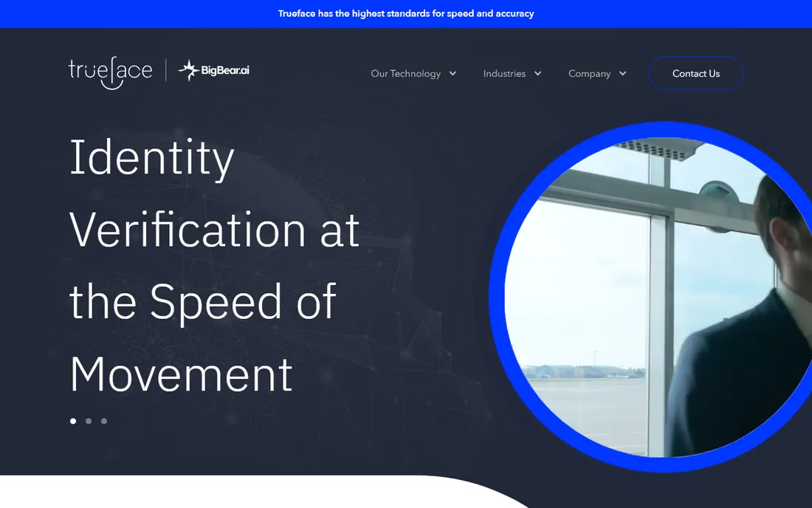Click the BigBear.ai logo

214,70
